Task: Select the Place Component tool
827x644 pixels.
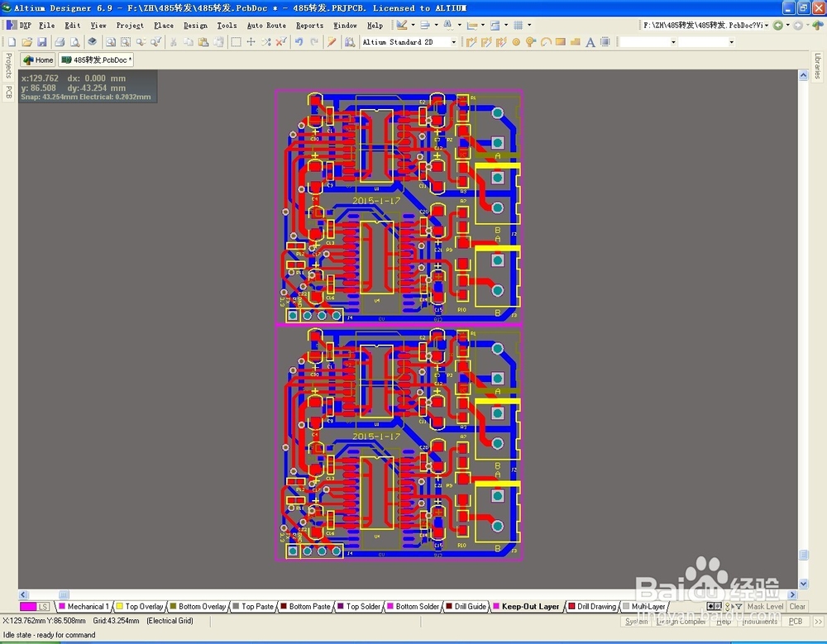Action: pos(605,41)
